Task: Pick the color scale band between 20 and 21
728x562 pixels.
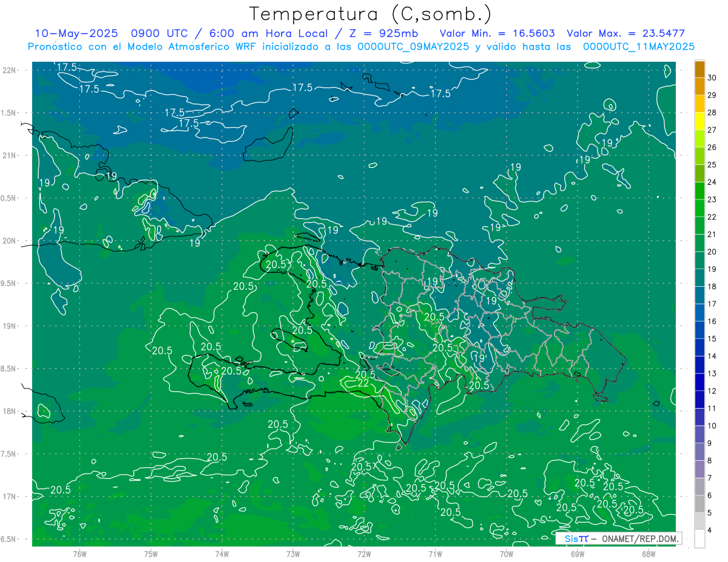Action: pos(699,243)
